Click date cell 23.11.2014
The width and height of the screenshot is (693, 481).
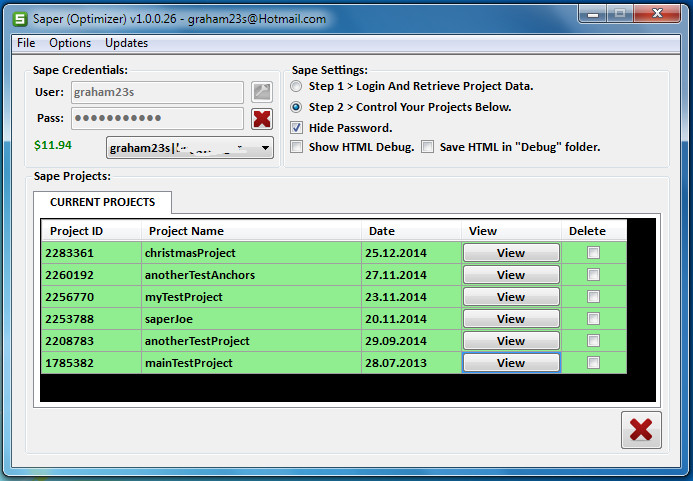click(x=411, y=297)
